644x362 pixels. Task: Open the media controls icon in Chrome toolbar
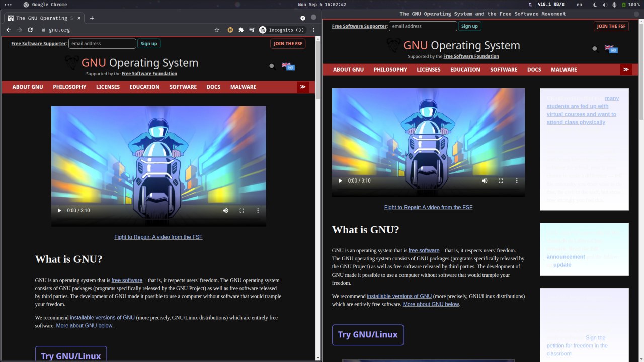coord(252,30)
